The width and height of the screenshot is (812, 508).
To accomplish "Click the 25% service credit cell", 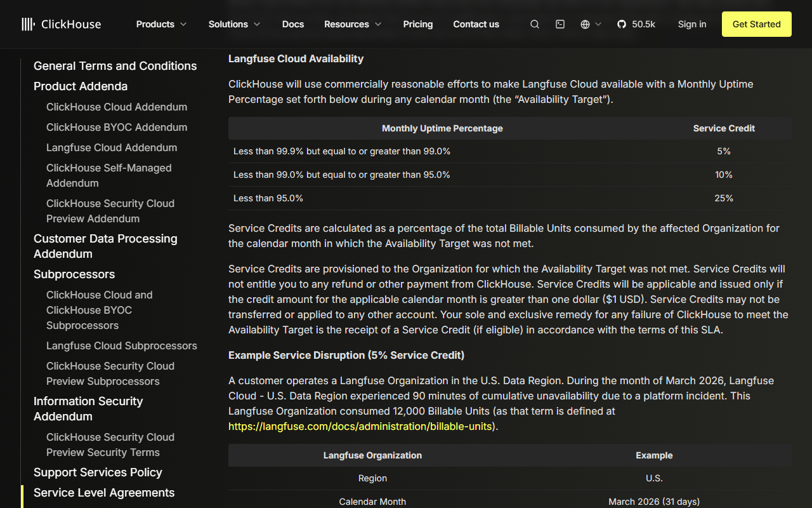I will click(724, 198).
